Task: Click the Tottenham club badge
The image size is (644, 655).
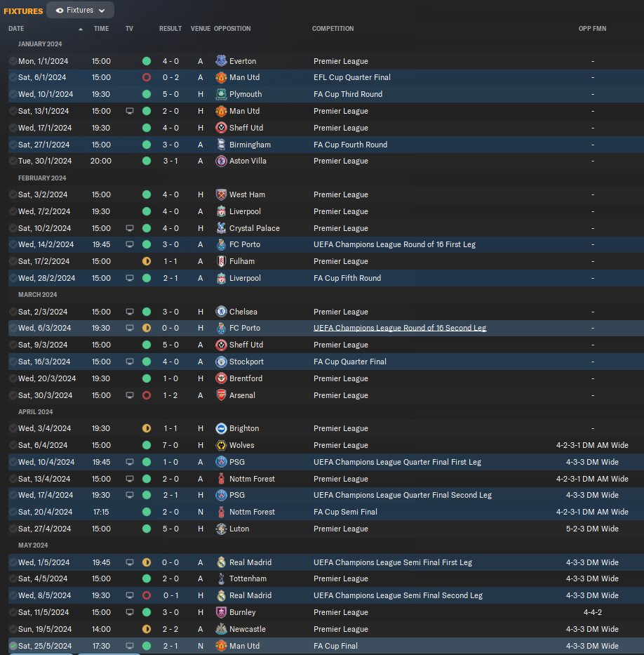Action: [221, 578]
